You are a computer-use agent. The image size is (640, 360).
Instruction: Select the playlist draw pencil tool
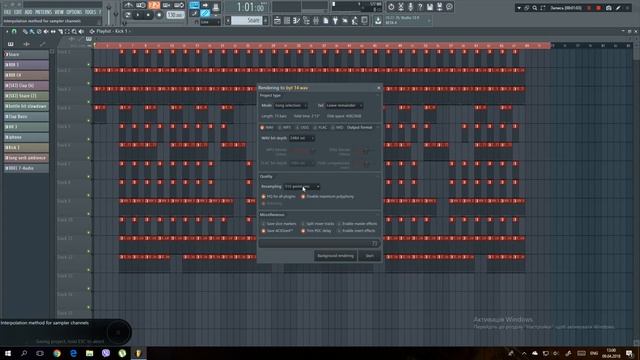pos(25,31)
